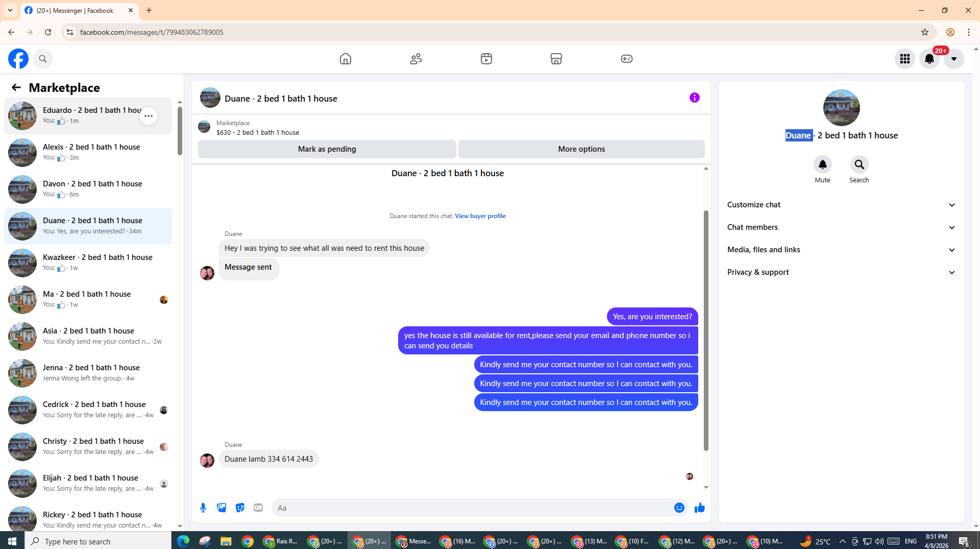Viewport: 980px width, 549px height.
Task: Click Mark as pending button
Action: (327, 149)
